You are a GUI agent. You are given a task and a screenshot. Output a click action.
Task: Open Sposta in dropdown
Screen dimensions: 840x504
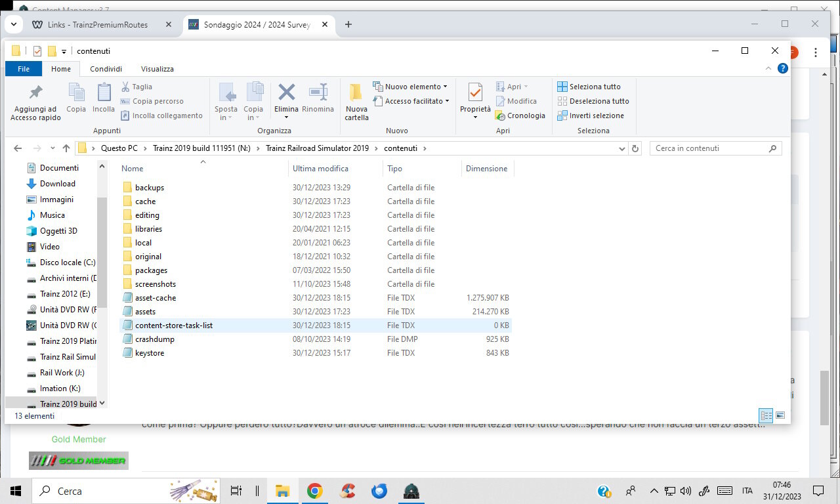[x=226, y=102]
